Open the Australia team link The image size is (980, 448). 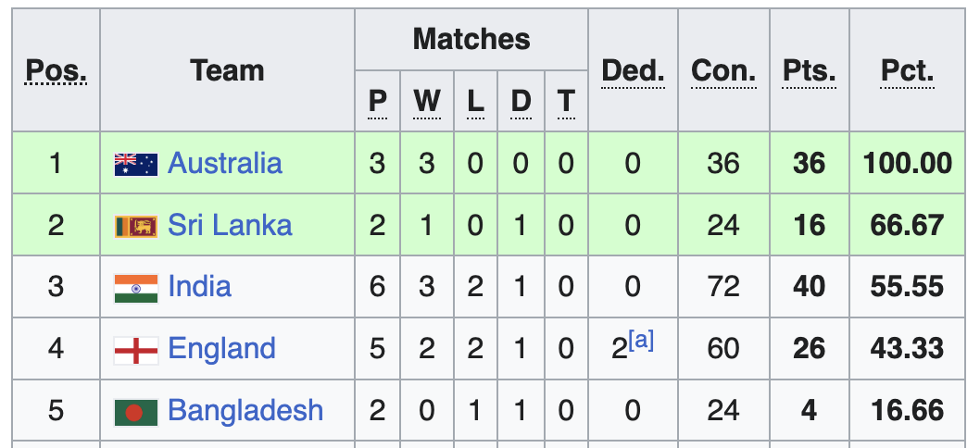pos(224,164)
